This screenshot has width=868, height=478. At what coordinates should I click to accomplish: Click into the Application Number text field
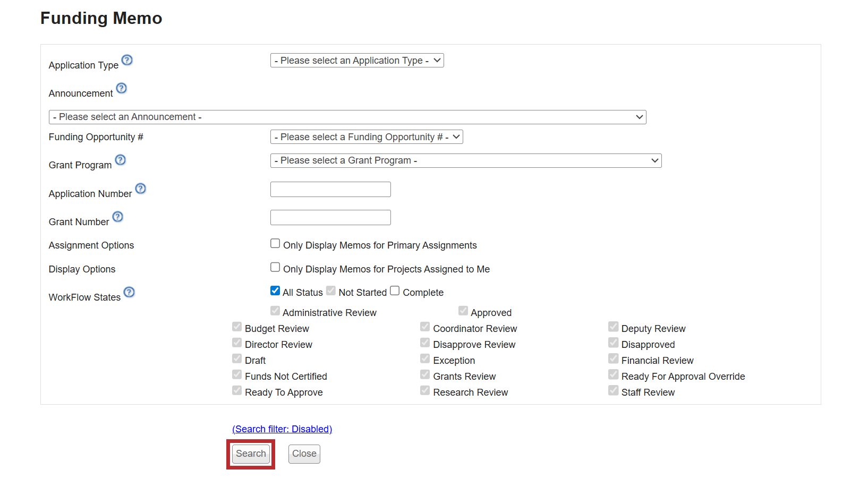(330, 190)
